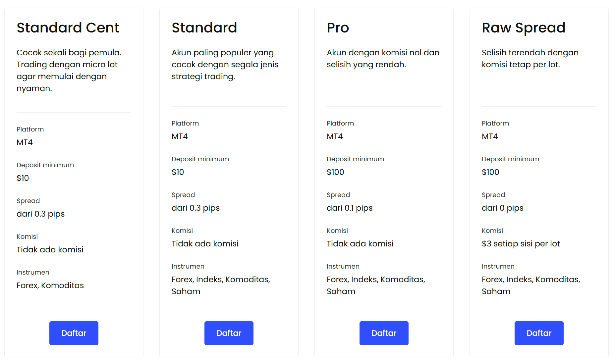Select the Pro card heading
The height and width of the screenshot is (364, 614).
338,27
